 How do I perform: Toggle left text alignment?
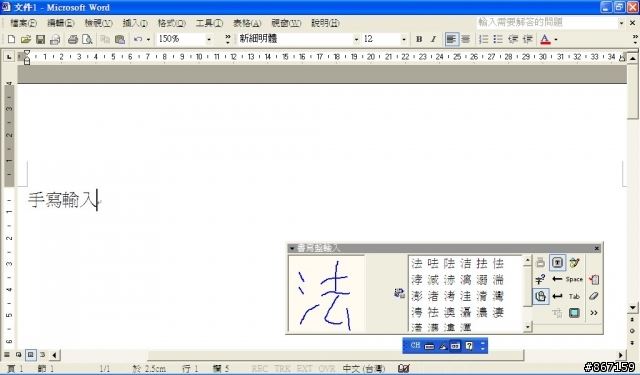coord(451,39)
